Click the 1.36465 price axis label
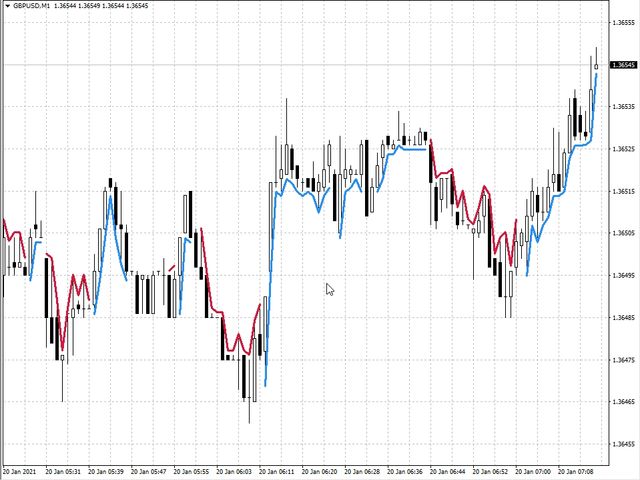The image size is (640, 480). coord(623,402)
